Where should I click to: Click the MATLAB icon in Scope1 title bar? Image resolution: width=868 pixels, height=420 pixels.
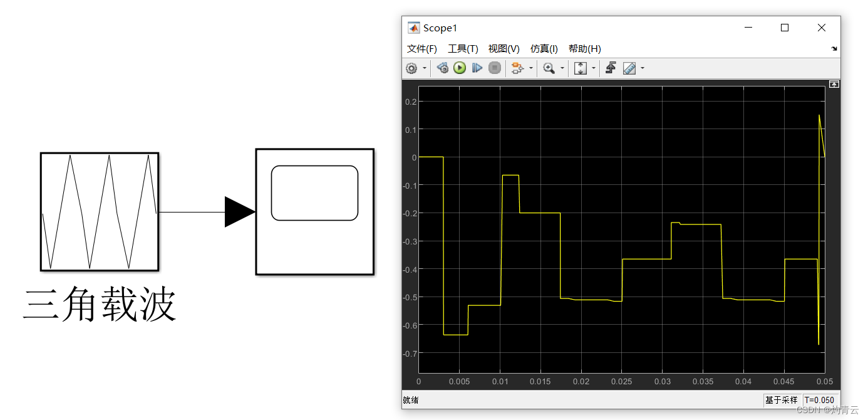point(413,28)
